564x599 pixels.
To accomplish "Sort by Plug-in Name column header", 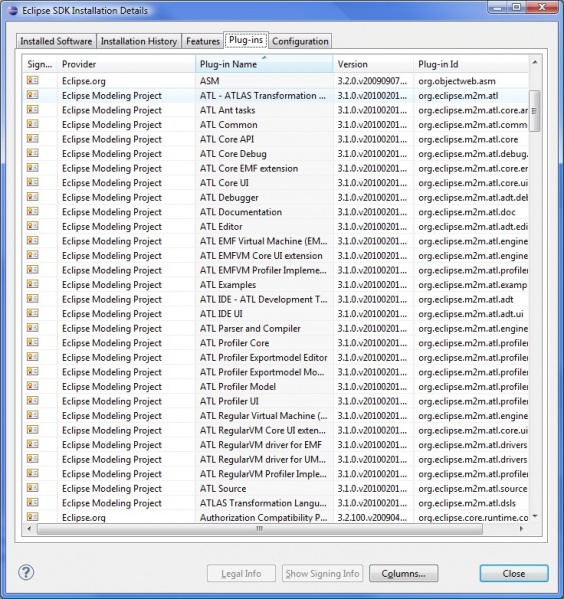I will coord(264,64).
